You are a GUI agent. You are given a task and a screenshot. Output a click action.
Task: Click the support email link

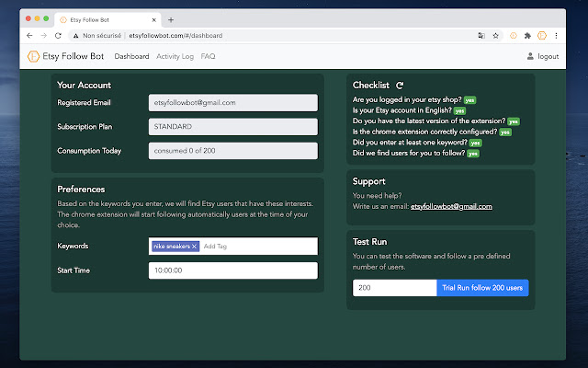tap(451, 206)
